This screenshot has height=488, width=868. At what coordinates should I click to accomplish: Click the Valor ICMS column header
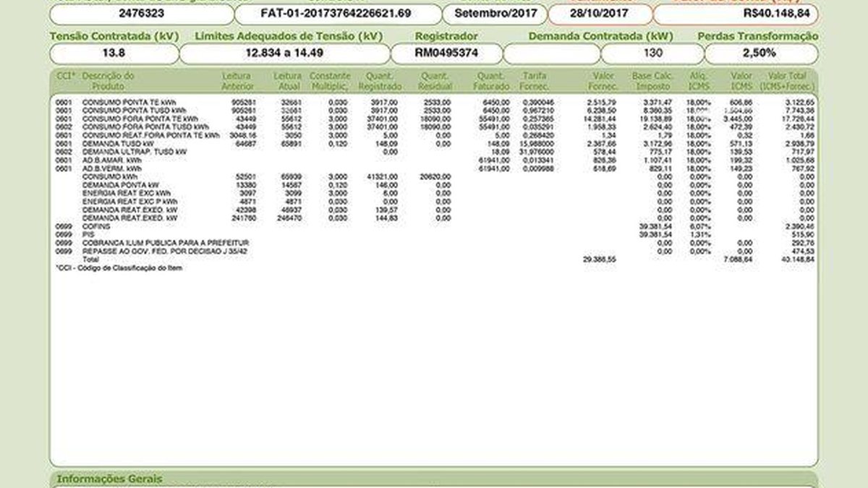point(741,80)
